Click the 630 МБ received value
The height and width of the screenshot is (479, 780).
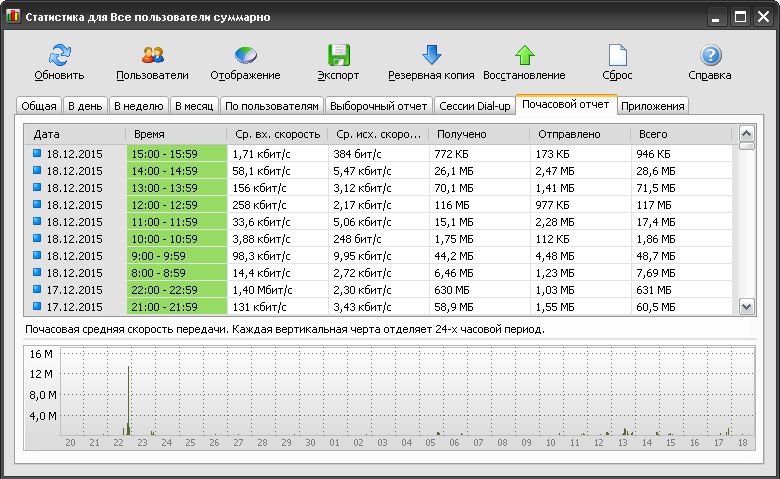tap(452, 289)
